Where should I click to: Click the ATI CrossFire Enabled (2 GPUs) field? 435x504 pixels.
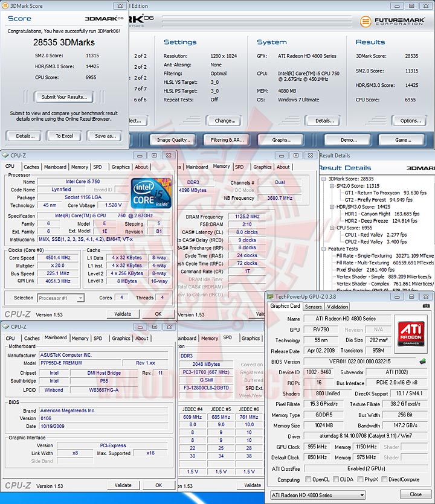click(x=366, y=468)
